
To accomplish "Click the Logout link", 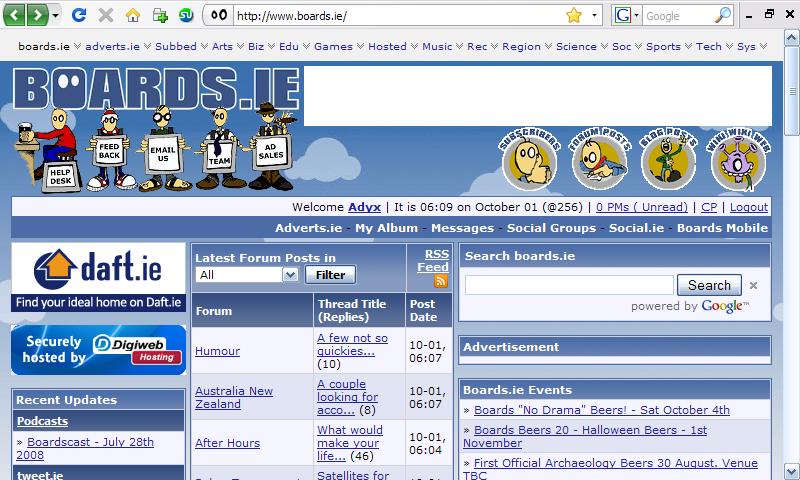I will tap(748, 207).
